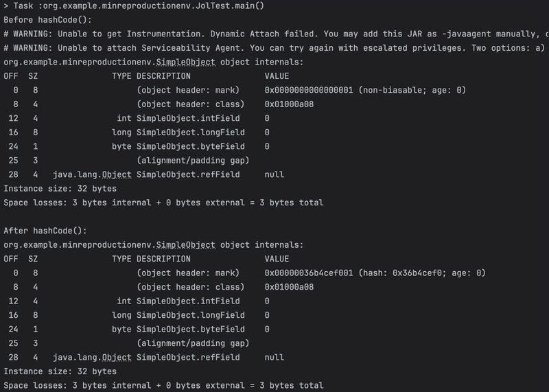Viewport: 549px width, 392px height.
Task: Click Instance size line in Before hashCode section
Action: tap(60, 189)
